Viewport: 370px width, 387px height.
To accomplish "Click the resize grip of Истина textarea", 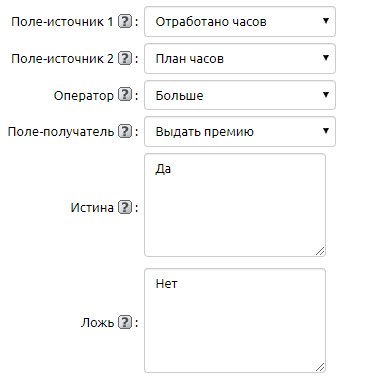I will point(320,251).
